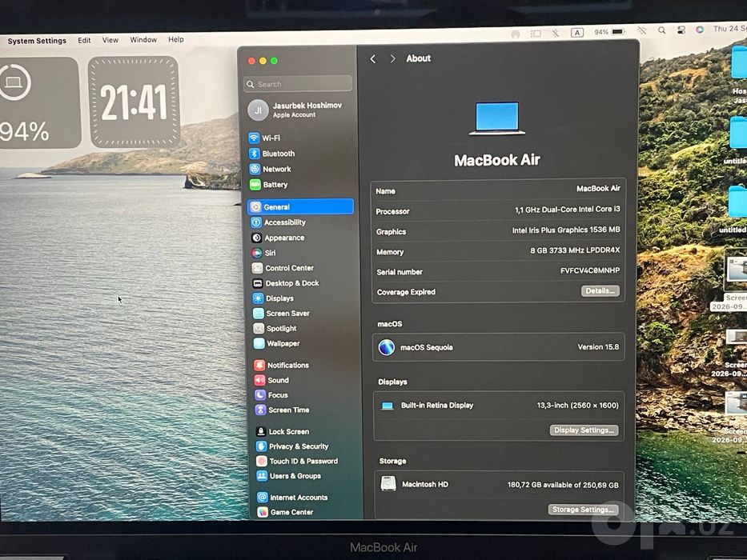Image resolution: width=747 pixels, height=560 pixels.
Task: Open Screen Saver icon
Action: [259, 314]
